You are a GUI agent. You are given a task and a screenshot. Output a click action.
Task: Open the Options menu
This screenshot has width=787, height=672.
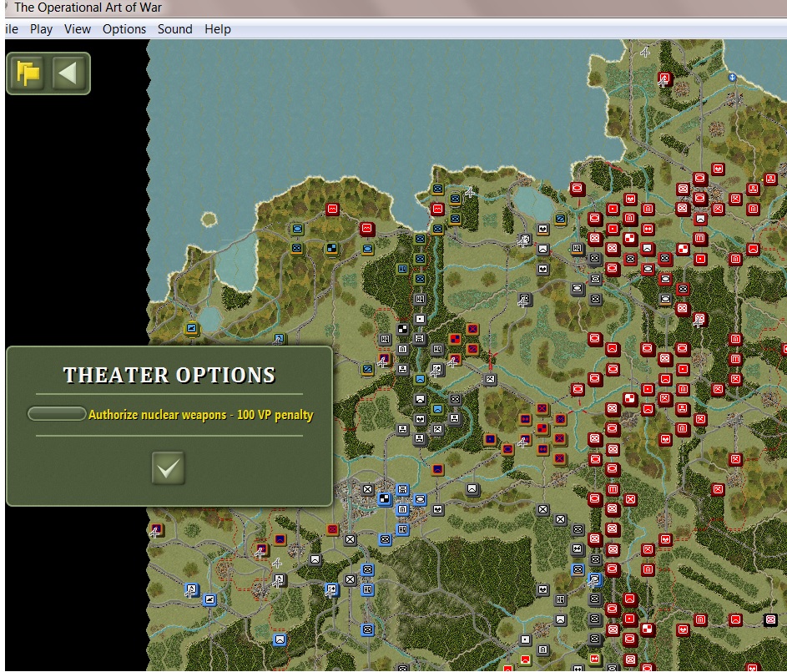(x=124, y=29)
